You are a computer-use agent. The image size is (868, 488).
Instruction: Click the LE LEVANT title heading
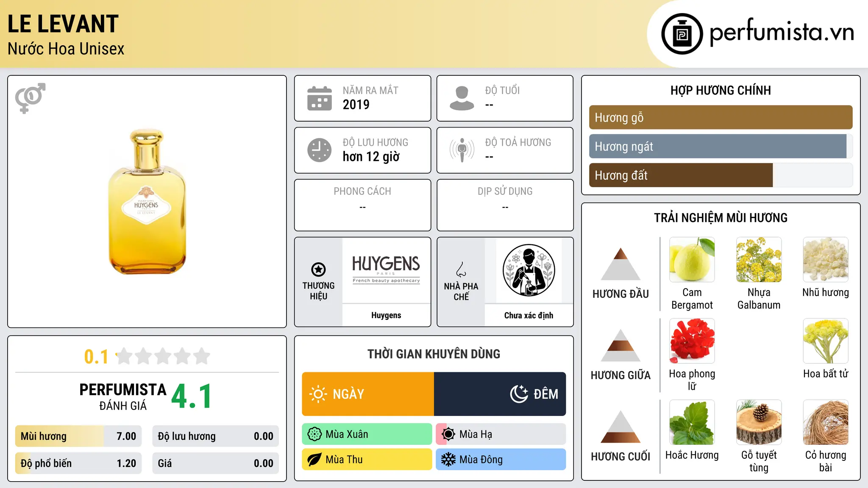tap(63, 24)
